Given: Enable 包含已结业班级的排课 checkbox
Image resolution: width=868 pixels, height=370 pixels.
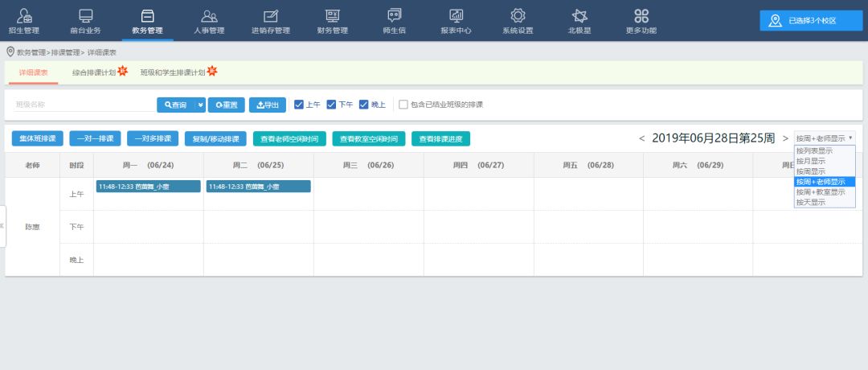Looking at the screenshot, I should pos(403,105).
